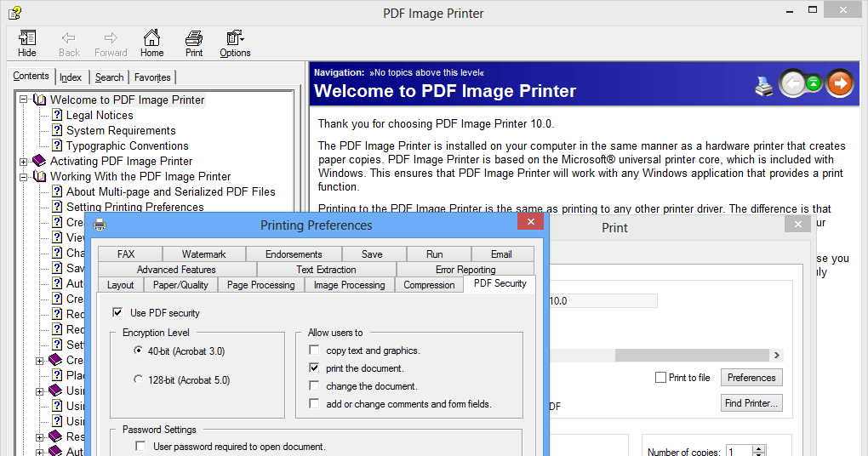Screen dimensions: 868x456
Task: Collapse Working With the PDF Image Printer node
Action: pos(23,177)
